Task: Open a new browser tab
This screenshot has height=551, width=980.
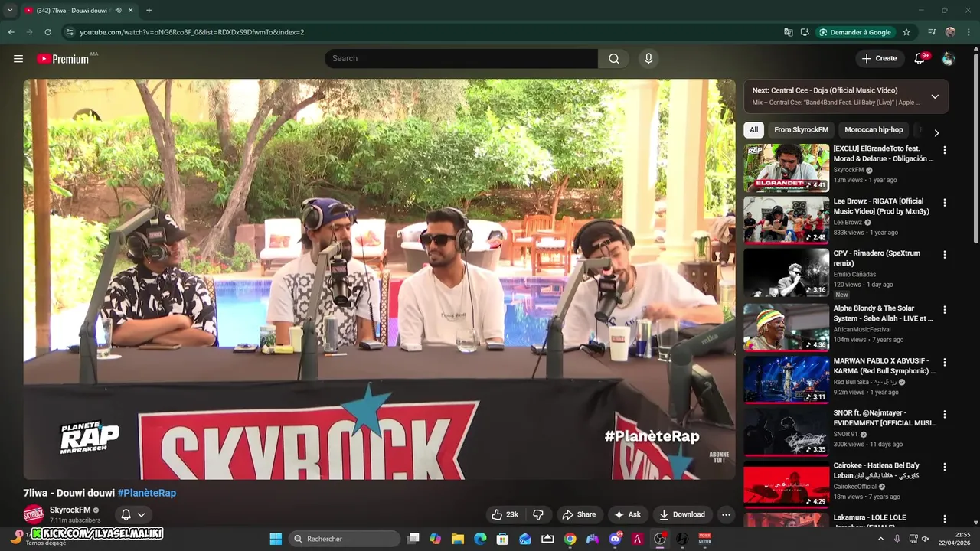Action: pyautogui.click(x=149, y=11)
